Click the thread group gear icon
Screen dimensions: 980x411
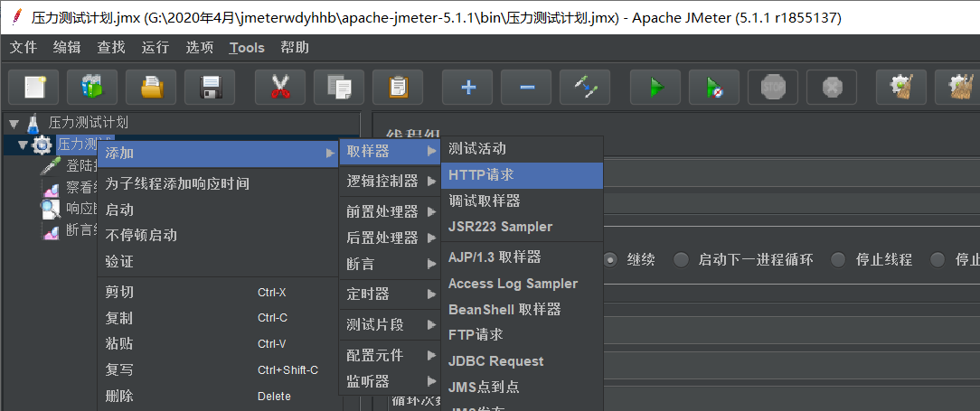42,145
